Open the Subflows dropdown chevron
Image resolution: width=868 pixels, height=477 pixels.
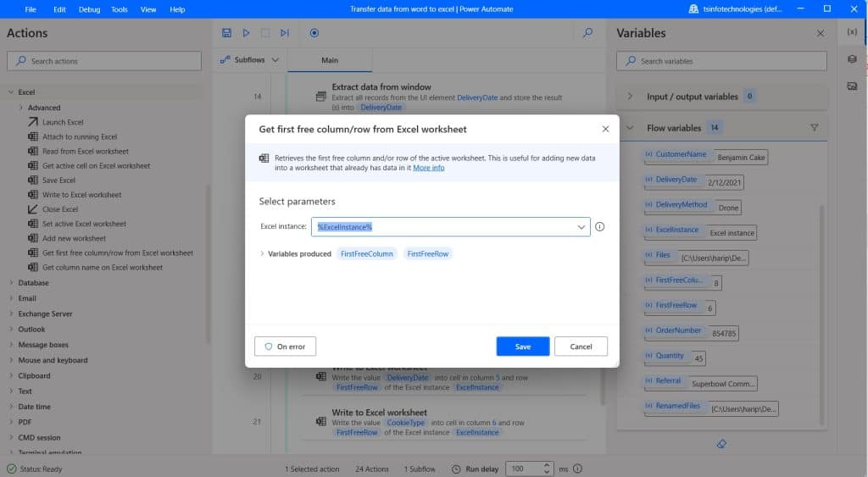275,60
